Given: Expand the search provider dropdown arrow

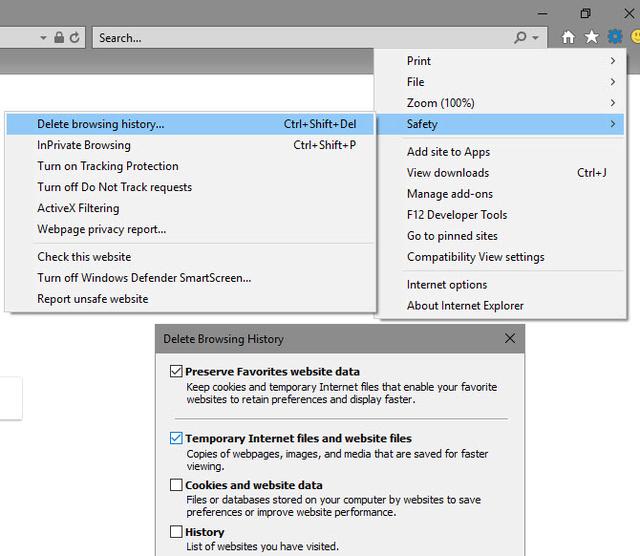Looking at the screenshot, I should (x=535, y=38).
